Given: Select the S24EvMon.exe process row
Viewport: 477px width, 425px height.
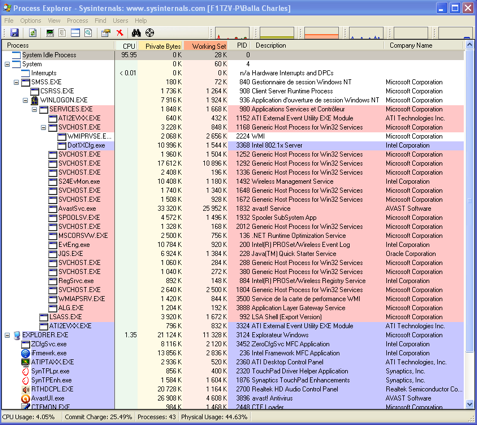Looking at the screenshot, I should click(233, 181).
